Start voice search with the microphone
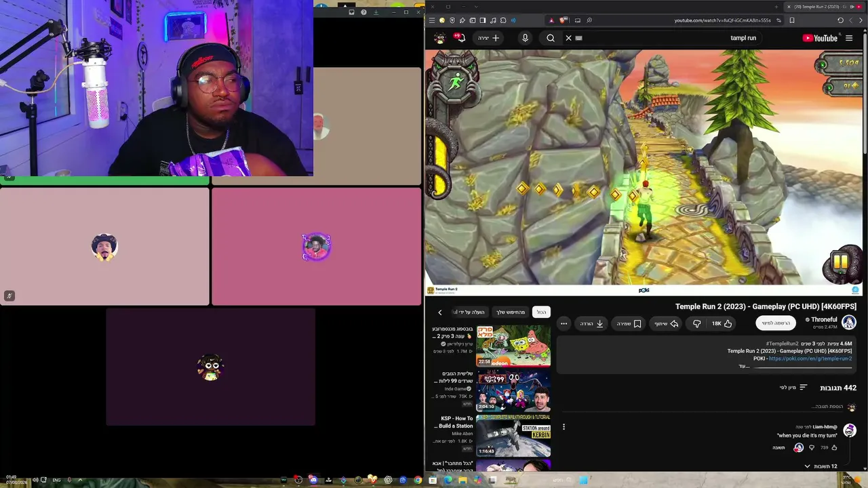The image size is (868, 488). [525, 38]
